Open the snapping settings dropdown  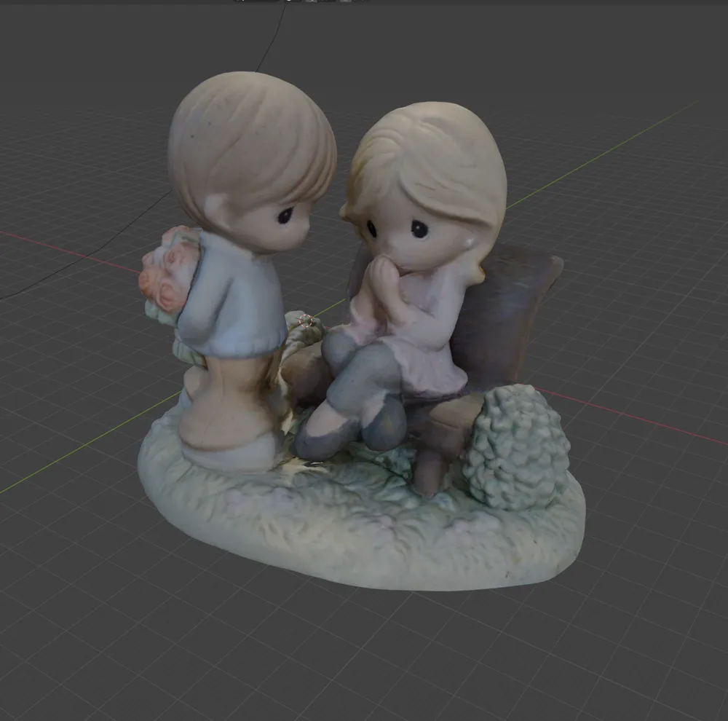point(298,2)
